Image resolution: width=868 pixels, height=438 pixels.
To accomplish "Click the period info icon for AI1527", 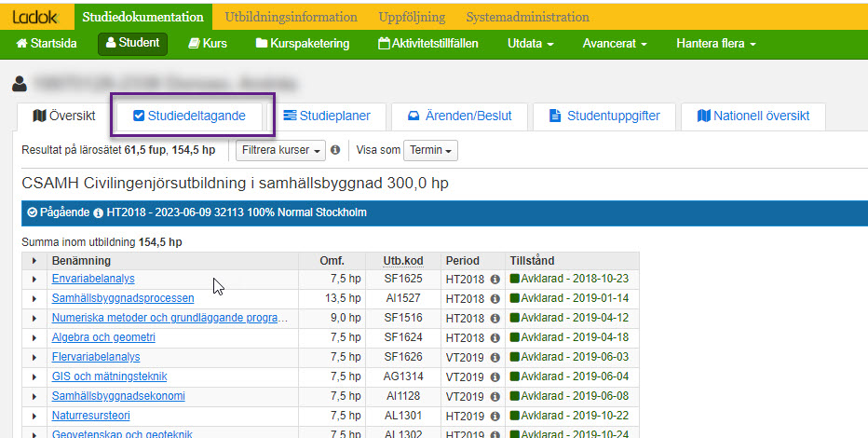I will pyautogui.click(x=495, y=299).
